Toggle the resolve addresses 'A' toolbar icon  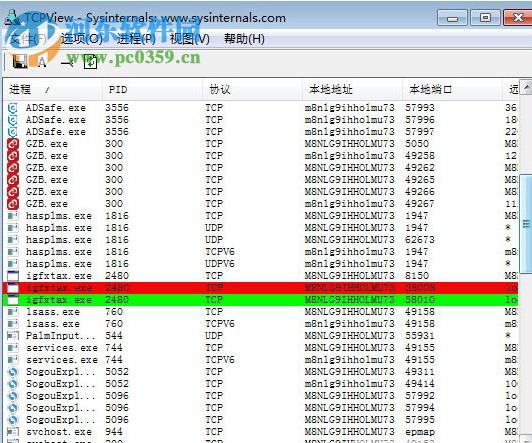pos(42,62)
